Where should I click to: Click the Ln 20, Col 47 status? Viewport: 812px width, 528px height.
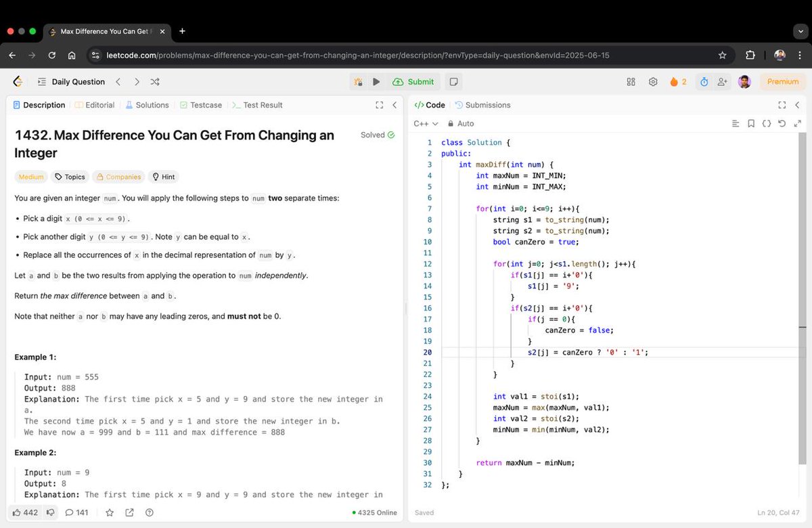779,512
